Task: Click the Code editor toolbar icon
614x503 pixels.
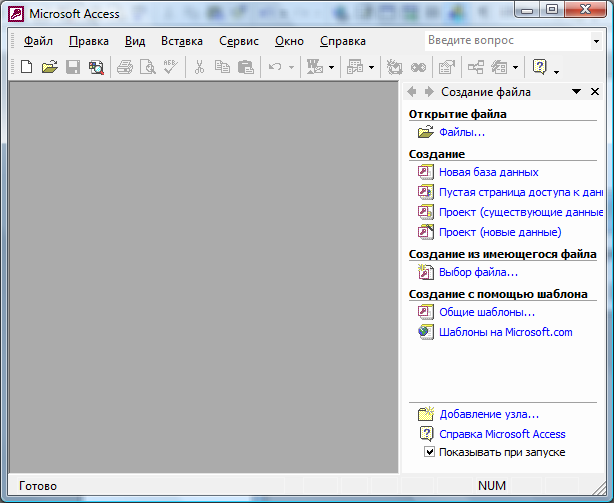Action: 394,67
